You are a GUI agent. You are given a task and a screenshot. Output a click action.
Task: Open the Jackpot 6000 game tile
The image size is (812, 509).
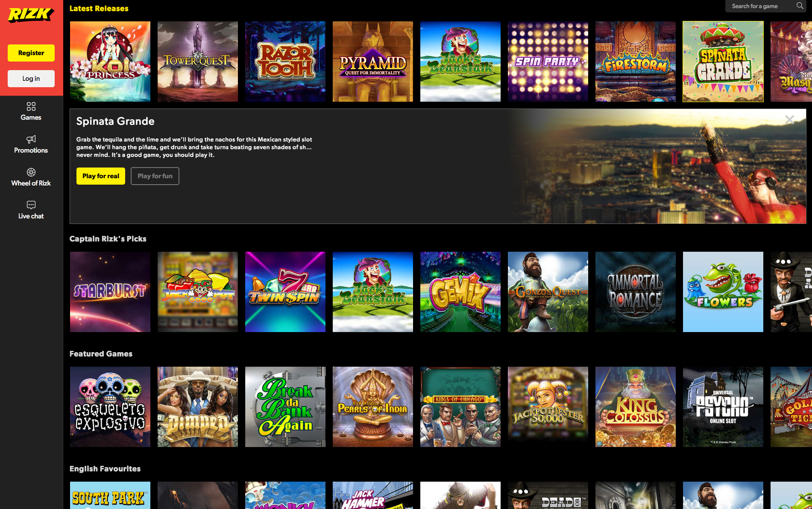[x=198, y=292]
